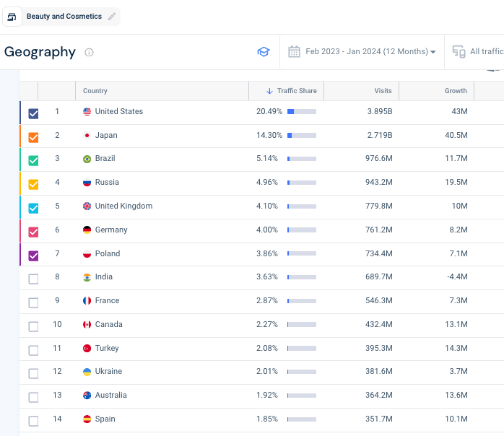The image size is (504, 436).
Task: Click the Poland flag icon
Action: pyautogui.click(x=87, y=253)
